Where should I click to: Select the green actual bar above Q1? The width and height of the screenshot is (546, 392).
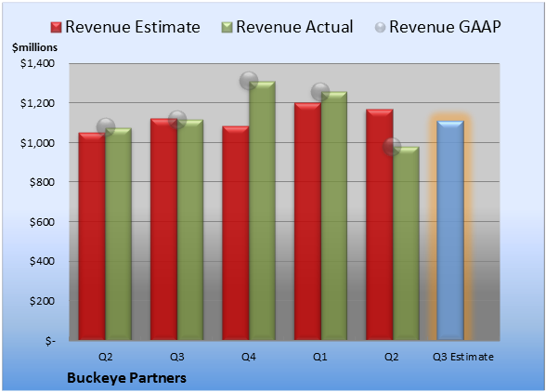point(334,216)
